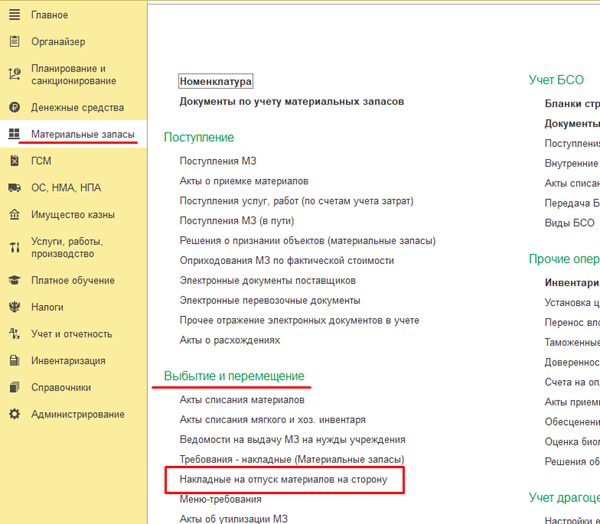The height and width of the screenshot is (524, 600).
Task: Click the Налоги eagle emblem icon
Action: [x=15, y=307]
